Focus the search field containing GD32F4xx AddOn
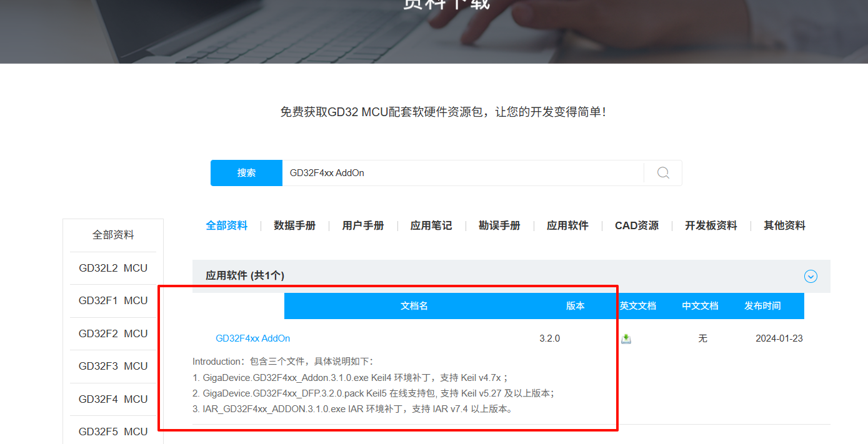Image resolution: width=868 pixels, height=444 pixels. [x=462, y=173]
